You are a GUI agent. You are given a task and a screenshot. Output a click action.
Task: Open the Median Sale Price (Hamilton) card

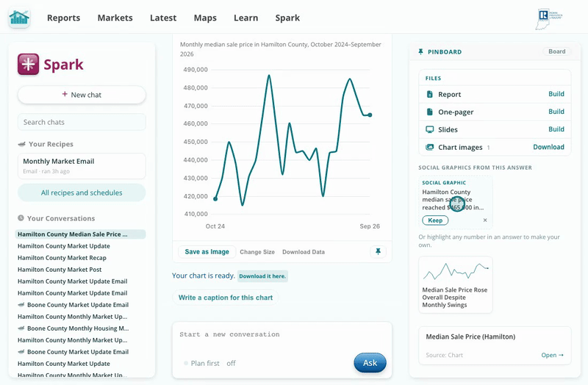[495, 345]
